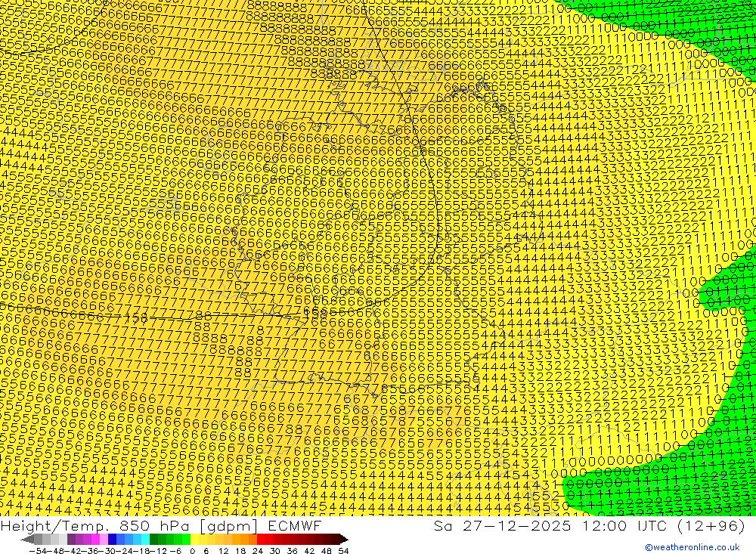Click the left arrow end of the colour scale
The image size is (756, 554).
pyautogui.click(x=27, y=539)
